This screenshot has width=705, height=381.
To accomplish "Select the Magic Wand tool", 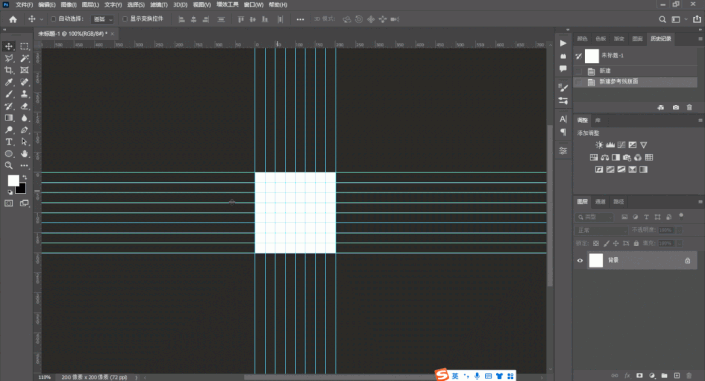I will pos(24,58).
